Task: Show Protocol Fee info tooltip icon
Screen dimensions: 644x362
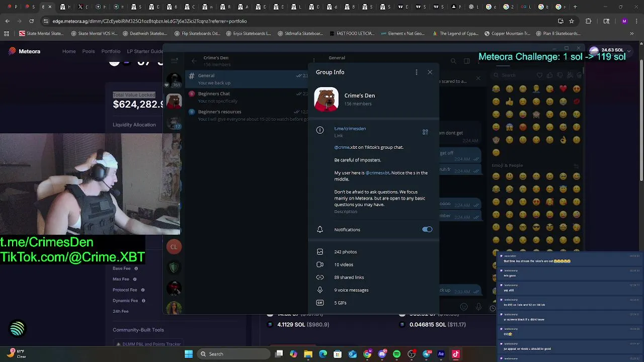Action: [x=143, y=290]
